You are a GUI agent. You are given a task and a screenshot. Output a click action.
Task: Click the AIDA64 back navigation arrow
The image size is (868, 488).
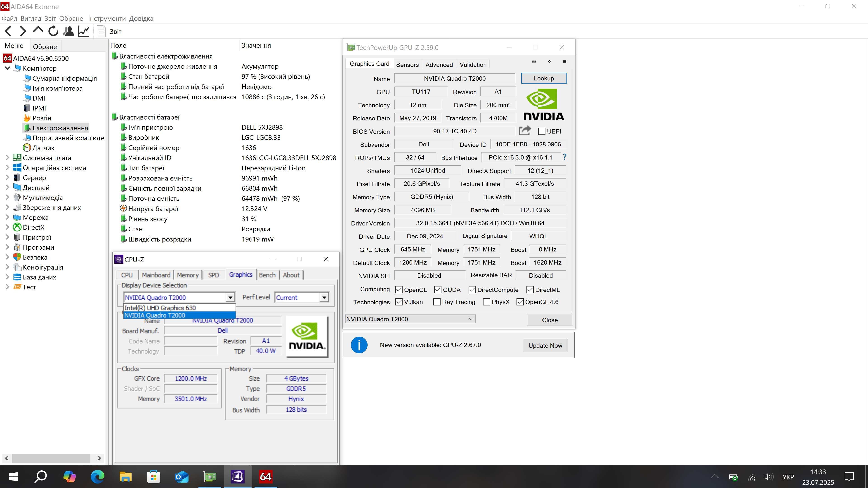click(8, 31)
